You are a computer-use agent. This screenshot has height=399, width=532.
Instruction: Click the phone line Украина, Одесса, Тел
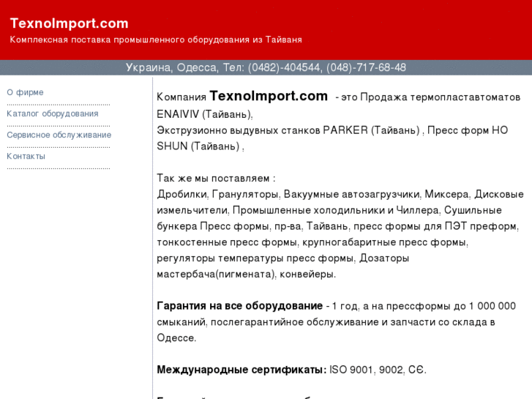[x=266, y=67]
